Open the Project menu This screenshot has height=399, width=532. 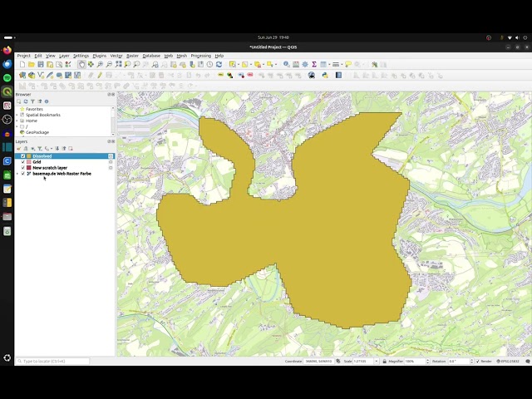pyautogui.click(x=24, y=56)
